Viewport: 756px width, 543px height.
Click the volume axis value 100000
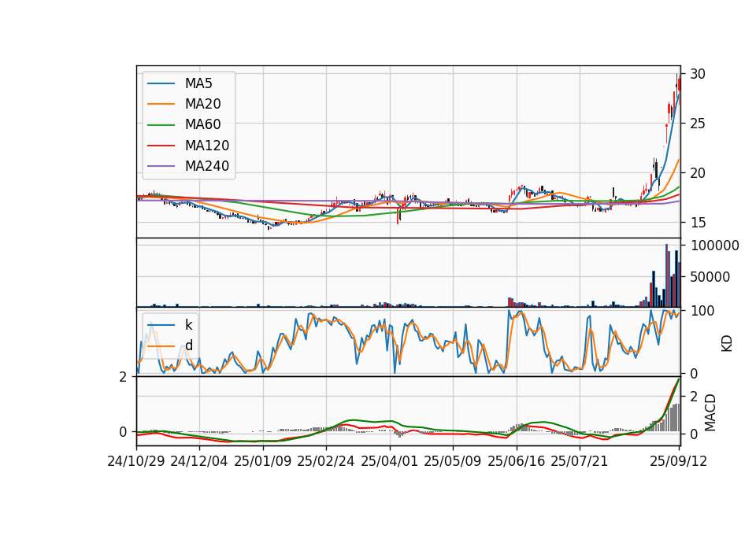pos(715,246)
